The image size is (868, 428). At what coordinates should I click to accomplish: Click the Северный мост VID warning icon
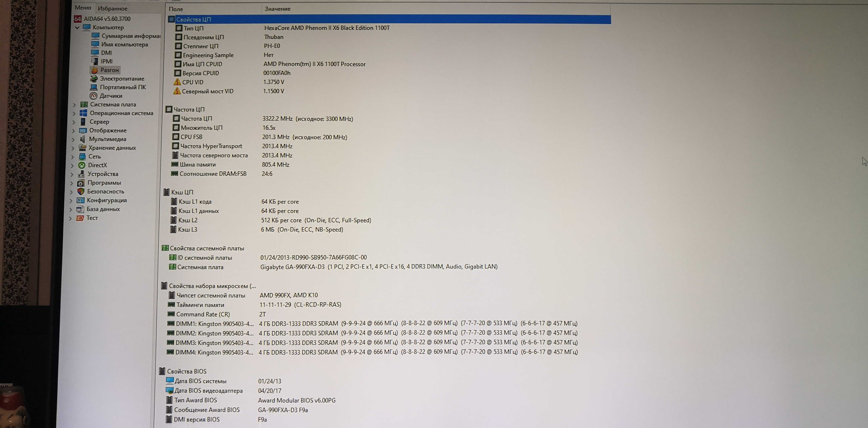(x=177, y=91)
